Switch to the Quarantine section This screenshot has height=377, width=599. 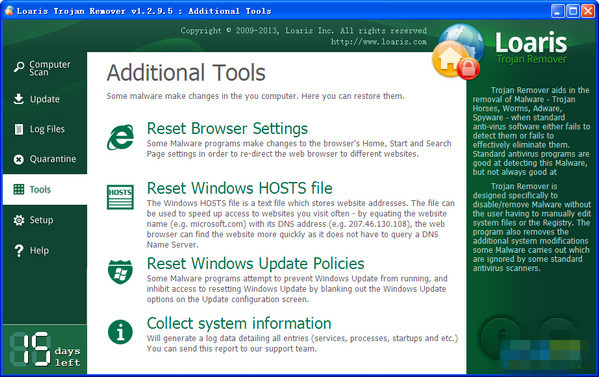click(x=45, y=159)
